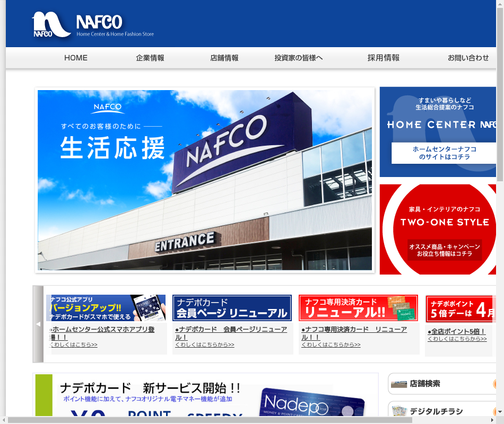Click the vertical scrollbar down arrow
504x424 pixels.
click(500, 412)
